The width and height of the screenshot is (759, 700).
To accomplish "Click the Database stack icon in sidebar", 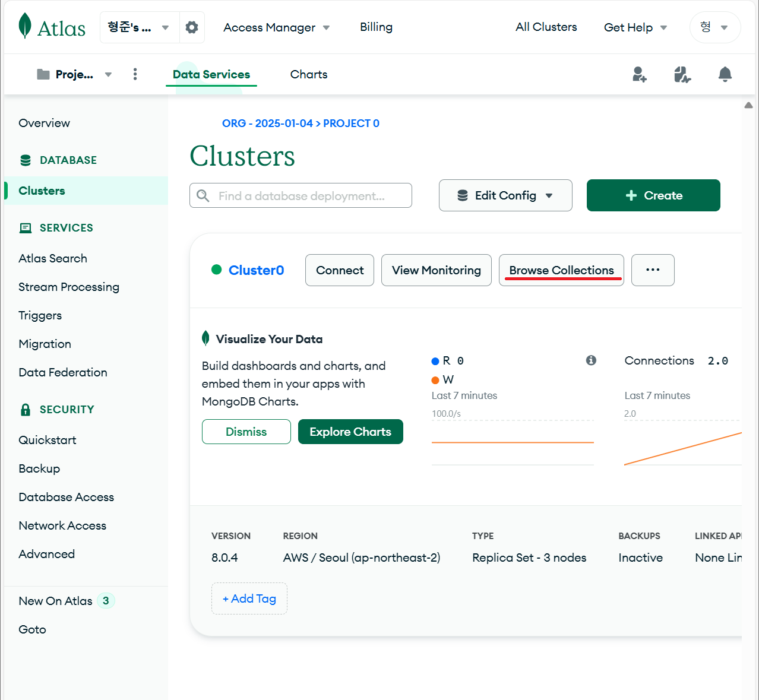I will (26, 160).
